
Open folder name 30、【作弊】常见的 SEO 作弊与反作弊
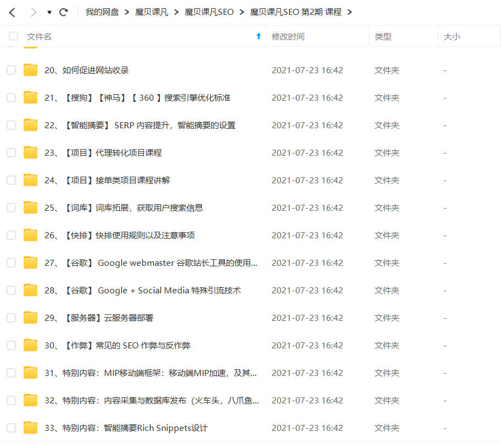tap(117, 345)
